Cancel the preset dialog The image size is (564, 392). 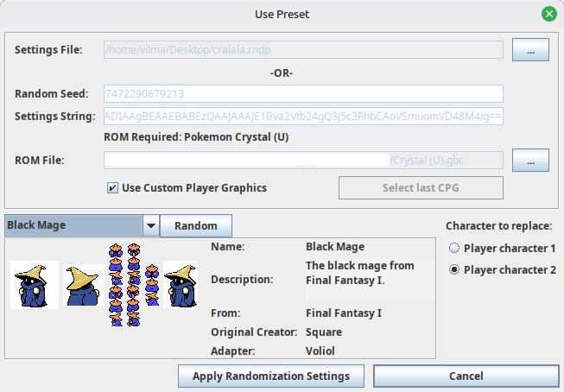coord(466,376)
